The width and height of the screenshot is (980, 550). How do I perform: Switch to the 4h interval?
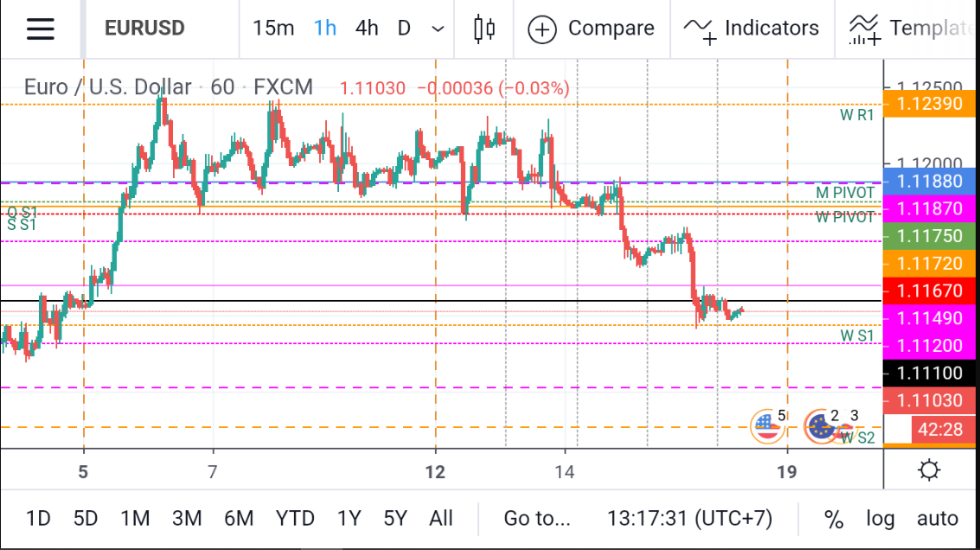(367, 29)
